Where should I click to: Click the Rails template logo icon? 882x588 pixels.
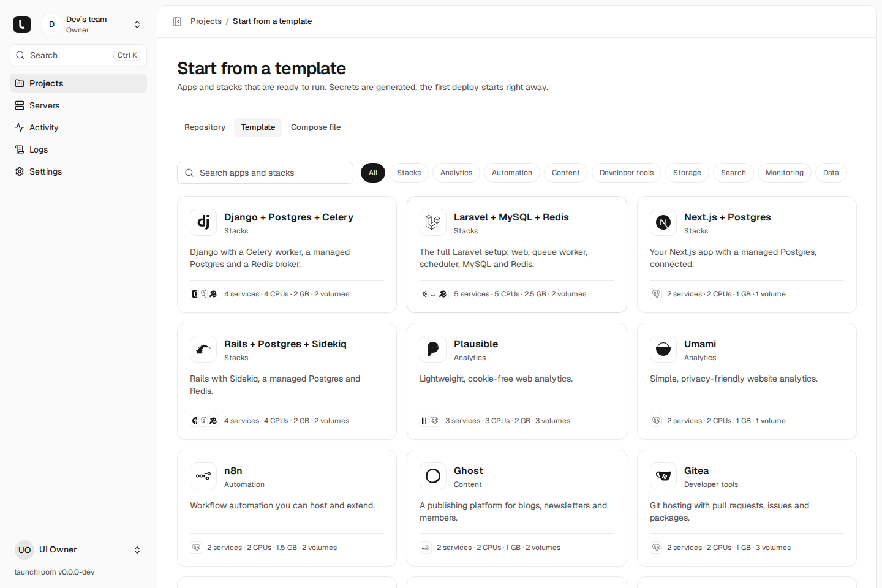pos(203,349)
